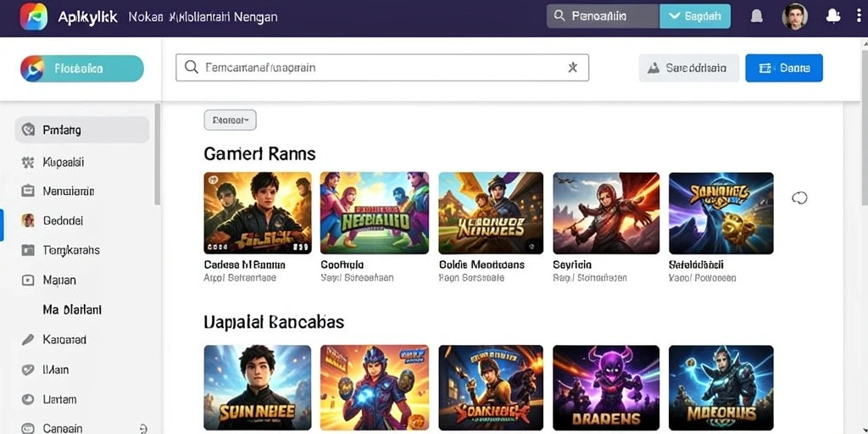The height and width of the screenshot is (434, 868).
Task: Open the Soanuick game thumbnail
Action: [491, 387]
